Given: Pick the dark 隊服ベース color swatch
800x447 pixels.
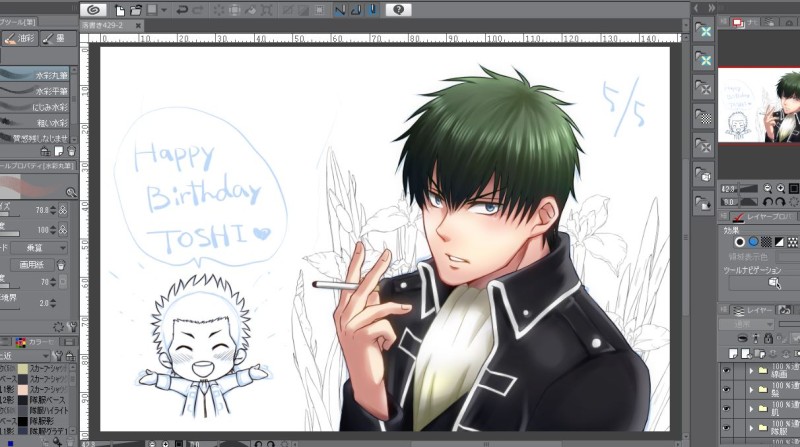Looking at the screenshot, I should 22,400.
